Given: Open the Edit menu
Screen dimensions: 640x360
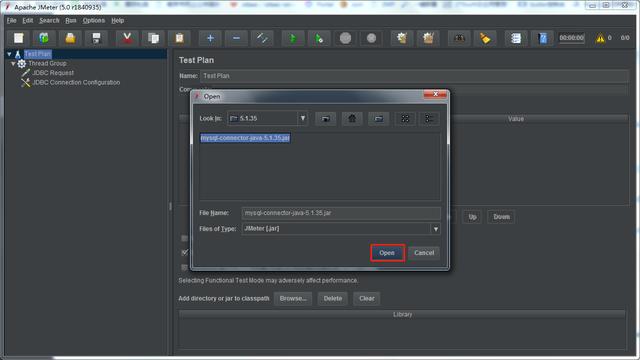Looking at the screenshot, I should (27, 20).
